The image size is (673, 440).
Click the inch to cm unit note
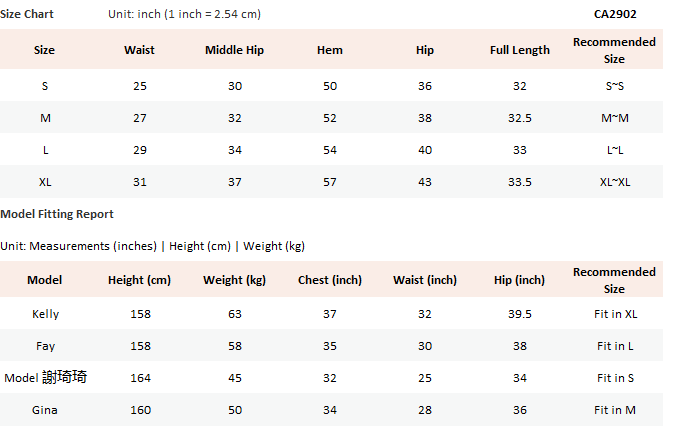pos(184,15)
